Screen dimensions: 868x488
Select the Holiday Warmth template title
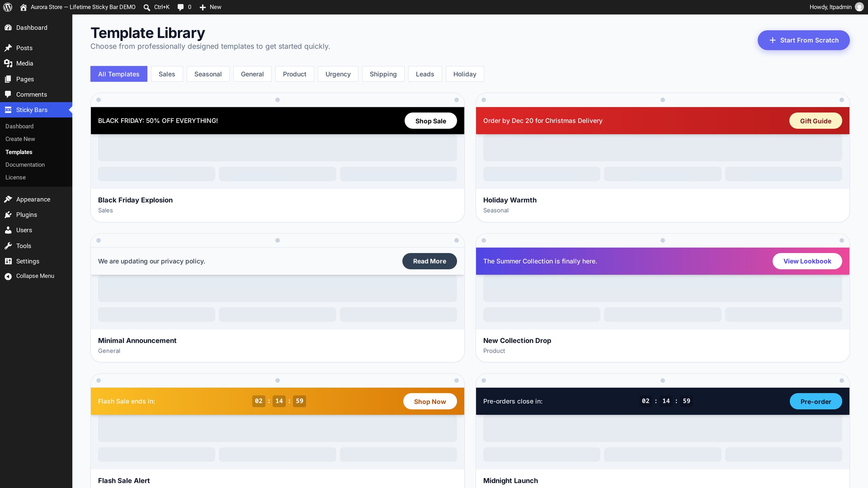(510, 200)
